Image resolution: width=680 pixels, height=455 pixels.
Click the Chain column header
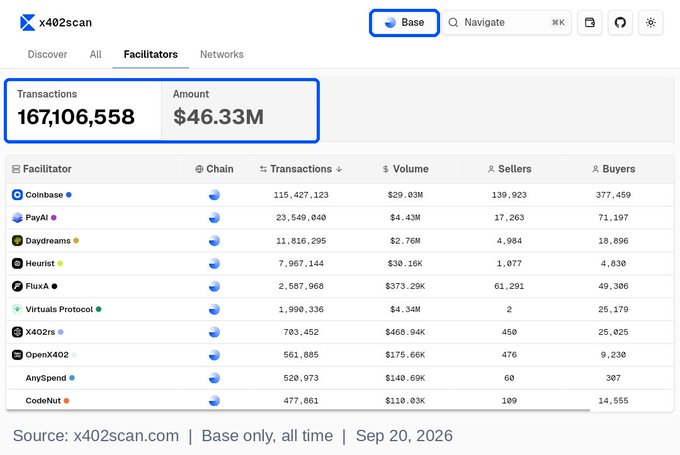pyautogui.click(x=214, y=169)
